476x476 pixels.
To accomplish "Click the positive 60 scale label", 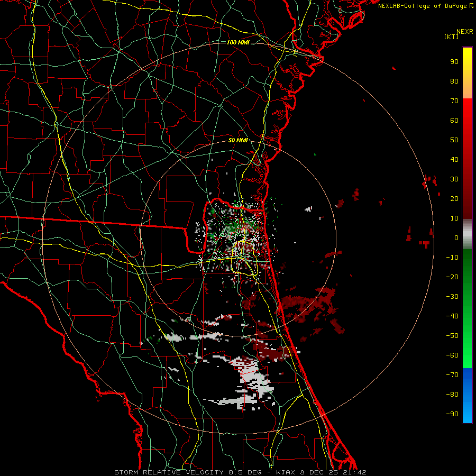I will [454, 121].
